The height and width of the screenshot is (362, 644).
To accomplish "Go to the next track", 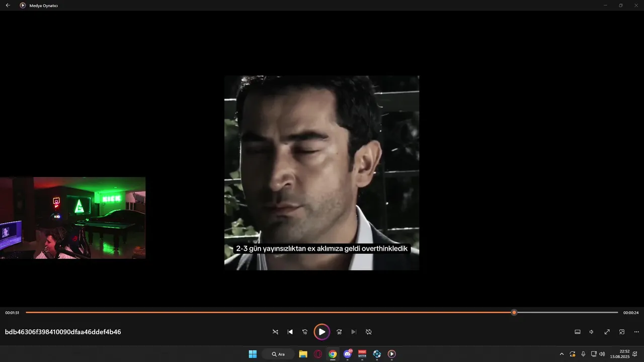I will tap(354, 332).
